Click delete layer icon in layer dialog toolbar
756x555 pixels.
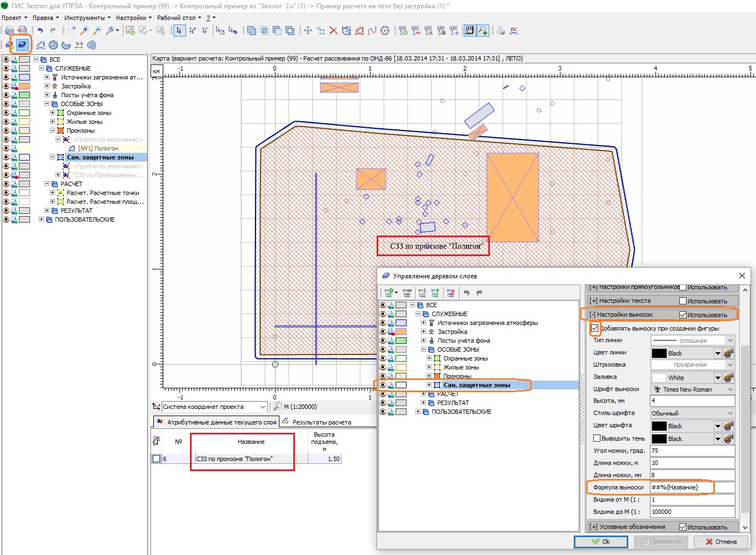coord(450,293)
